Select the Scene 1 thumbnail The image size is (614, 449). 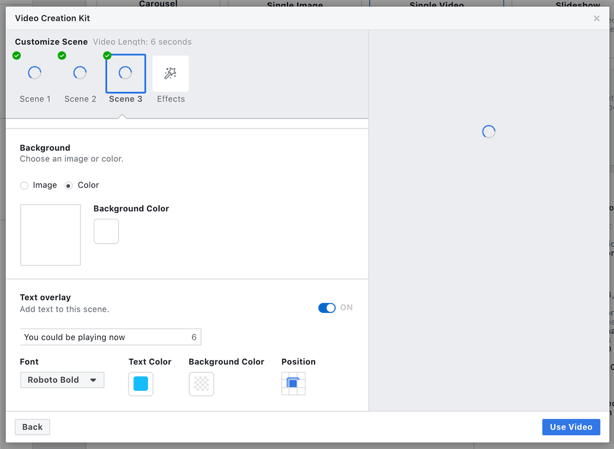[34, 74]
